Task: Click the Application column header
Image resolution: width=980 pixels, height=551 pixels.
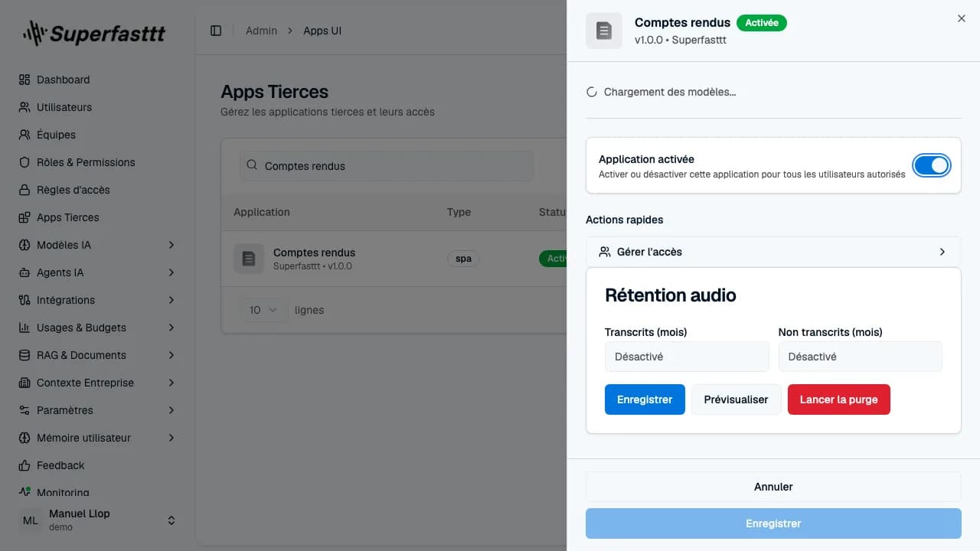Action: tap(262, 212)
